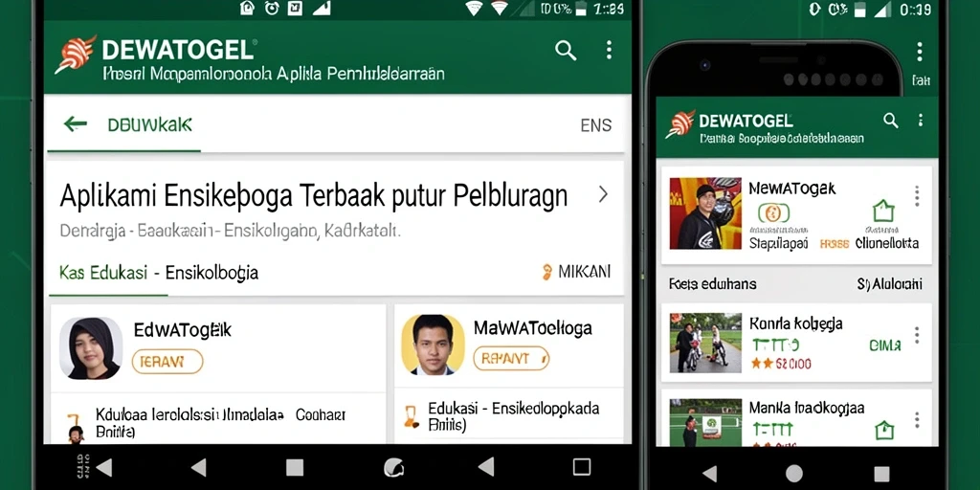980x490 pixels.
Task: Tap the Konrla kolbegja title text
Action: click(x=795, y=323)
